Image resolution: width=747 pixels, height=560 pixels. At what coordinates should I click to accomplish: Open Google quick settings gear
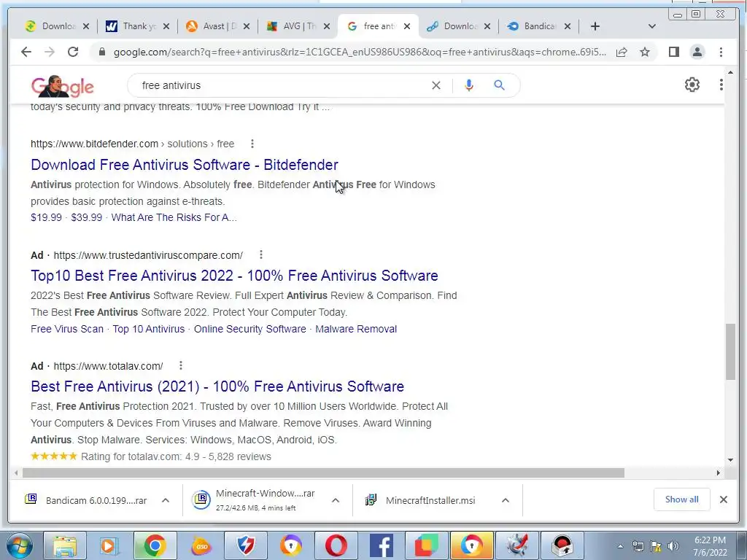pyautogui.click(x=692, y=85)
